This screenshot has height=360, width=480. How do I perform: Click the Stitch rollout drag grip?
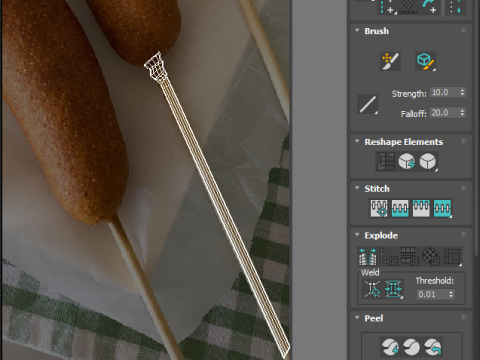464,188
